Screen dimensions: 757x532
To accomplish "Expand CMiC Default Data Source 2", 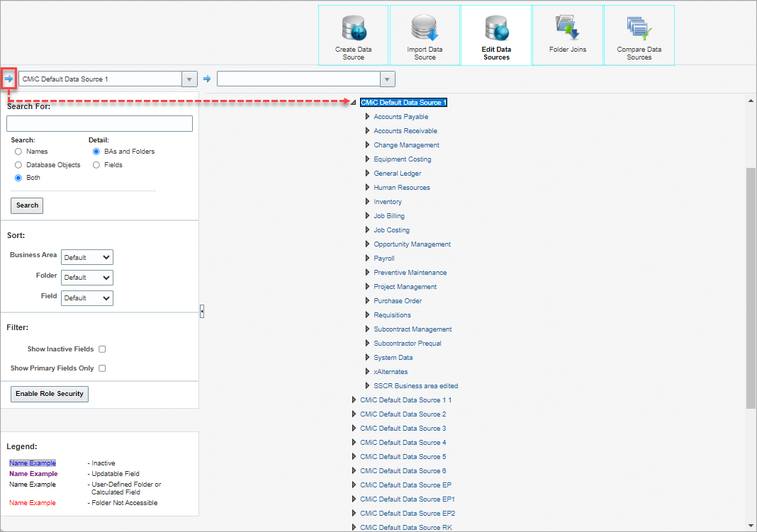I will pos(354,414).
